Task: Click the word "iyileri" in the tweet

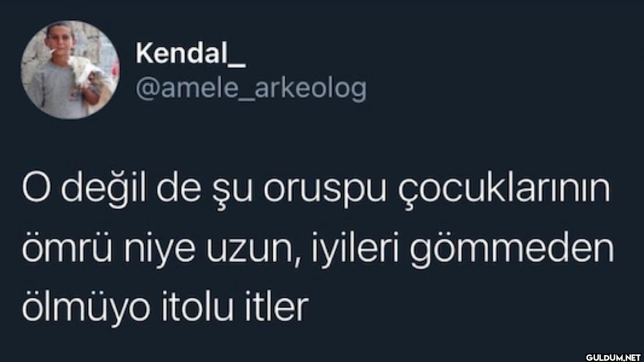Action: coord(355,248)
